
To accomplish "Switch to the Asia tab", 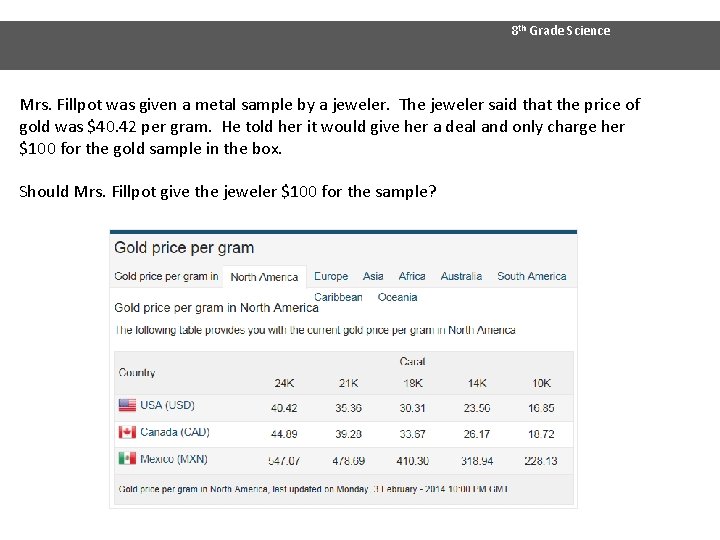I will coord(373,276).
